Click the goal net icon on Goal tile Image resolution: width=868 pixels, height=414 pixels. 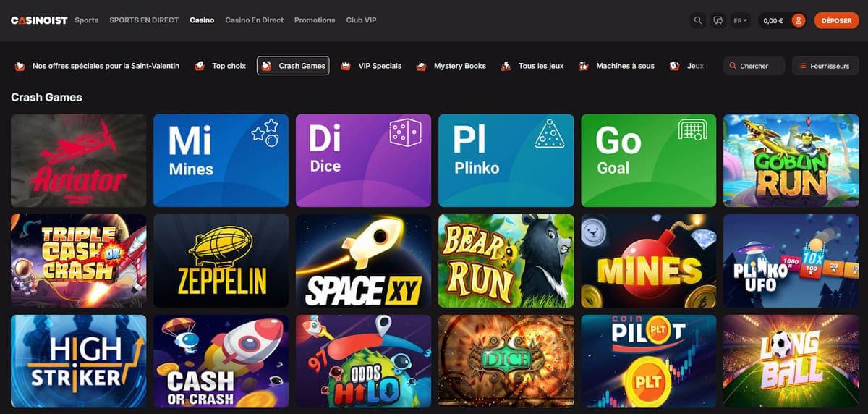pos(692,130)
